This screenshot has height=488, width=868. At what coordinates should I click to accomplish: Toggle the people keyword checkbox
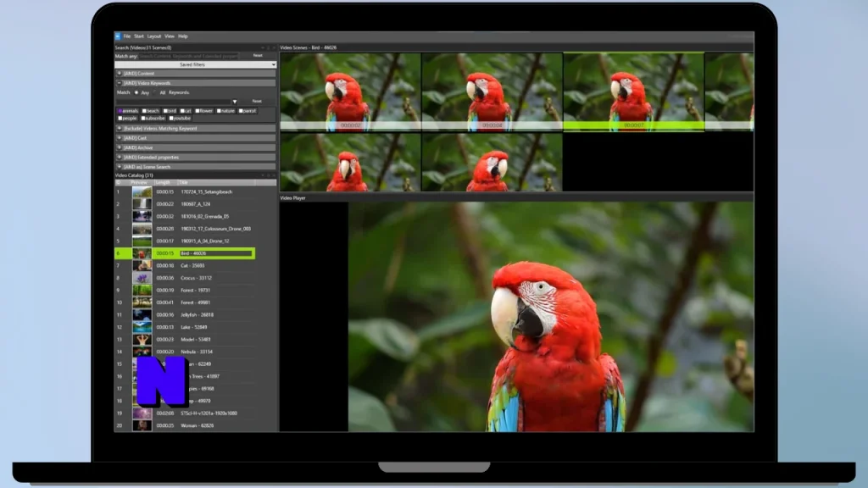[120, 118]
